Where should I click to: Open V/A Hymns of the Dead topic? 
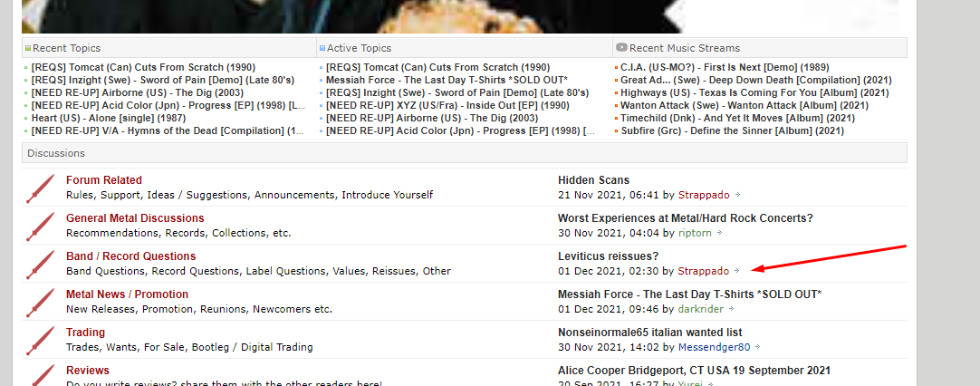coord(168,130)
